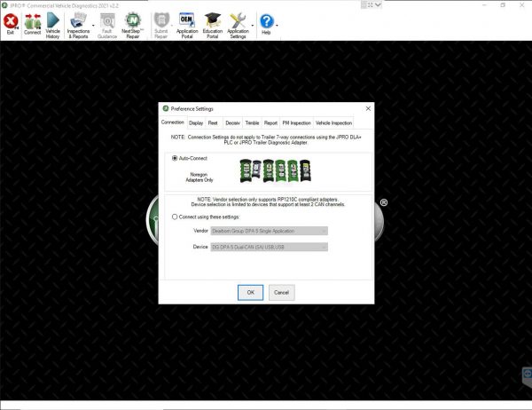Maximize the JPRO window
Screen dimensions: 532x410
tap(503, 5)
